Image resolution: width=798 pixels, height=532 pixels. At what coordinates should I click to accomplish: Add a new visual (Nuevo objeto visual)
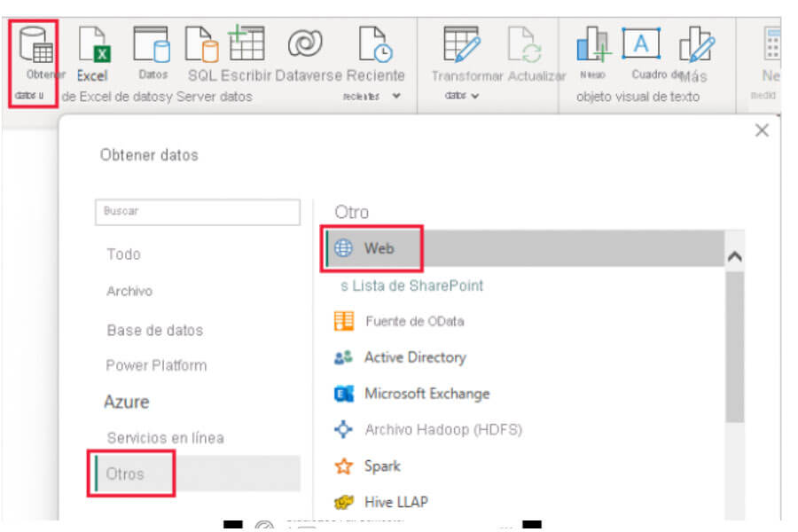(x=593, y=44)
